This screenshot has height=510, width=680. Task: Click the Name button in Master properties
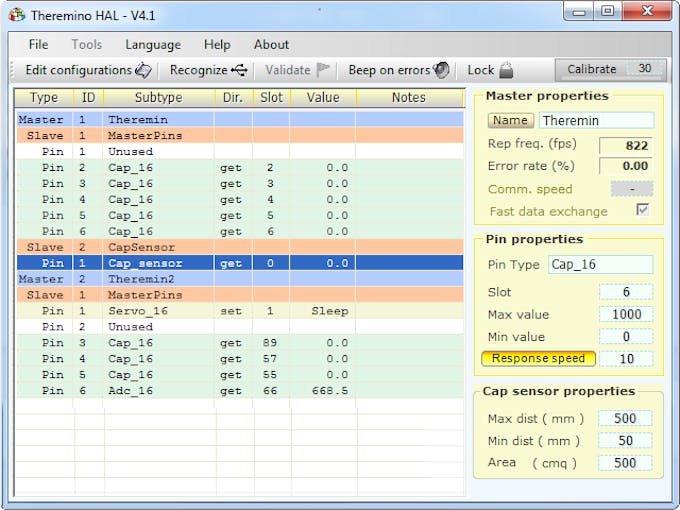point(510,121)
